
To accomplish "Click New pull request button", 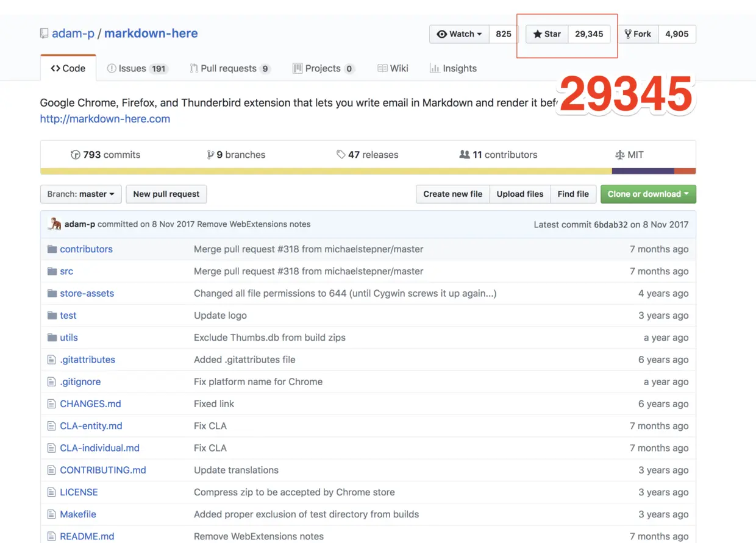I will coord(166,194).
